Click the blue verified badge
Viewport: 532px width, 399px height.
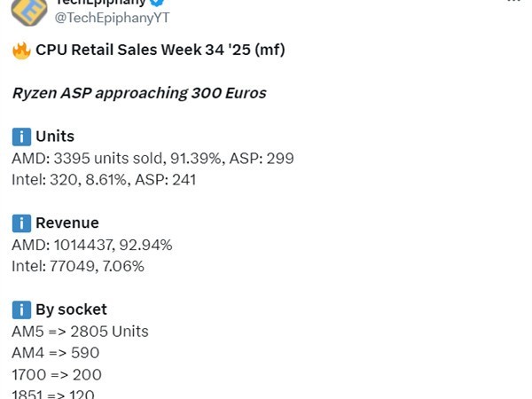153,3
